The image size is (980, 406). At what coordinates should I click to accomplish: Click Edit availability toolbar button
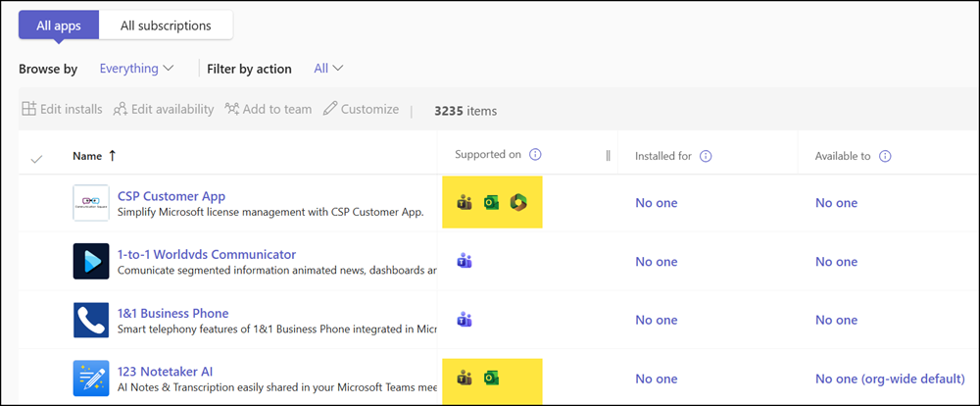(x=164, y=109)
